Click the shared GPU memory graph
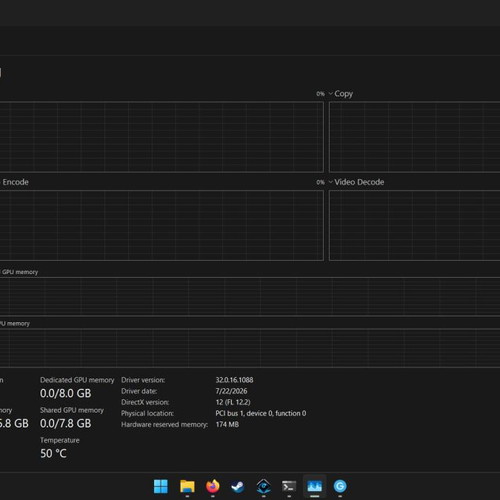 [250, 348]
